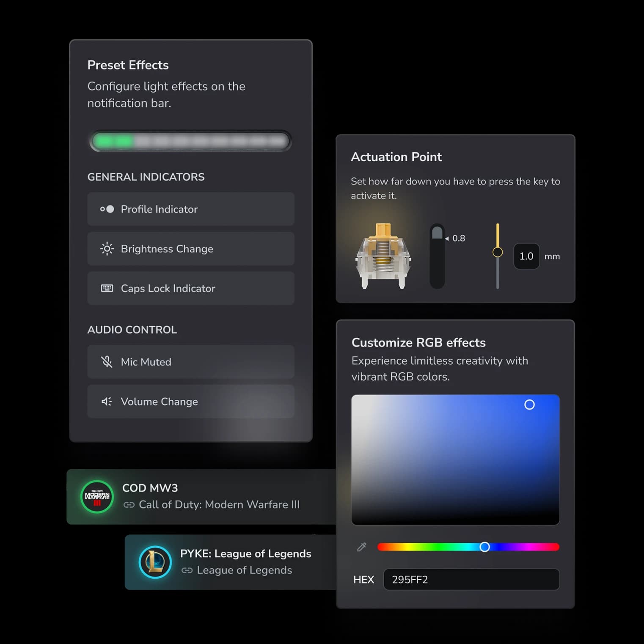Click the actuation point slider knob
Image resolution: width=644 pixels, height=644 pixels.
498,252
